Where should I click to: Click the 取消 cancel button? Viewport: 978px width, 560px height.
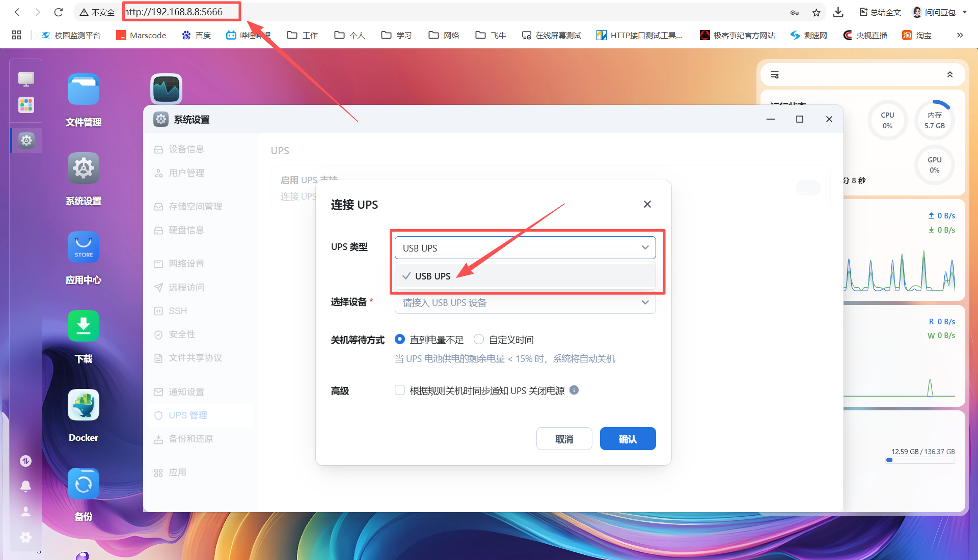pos(564,439)
